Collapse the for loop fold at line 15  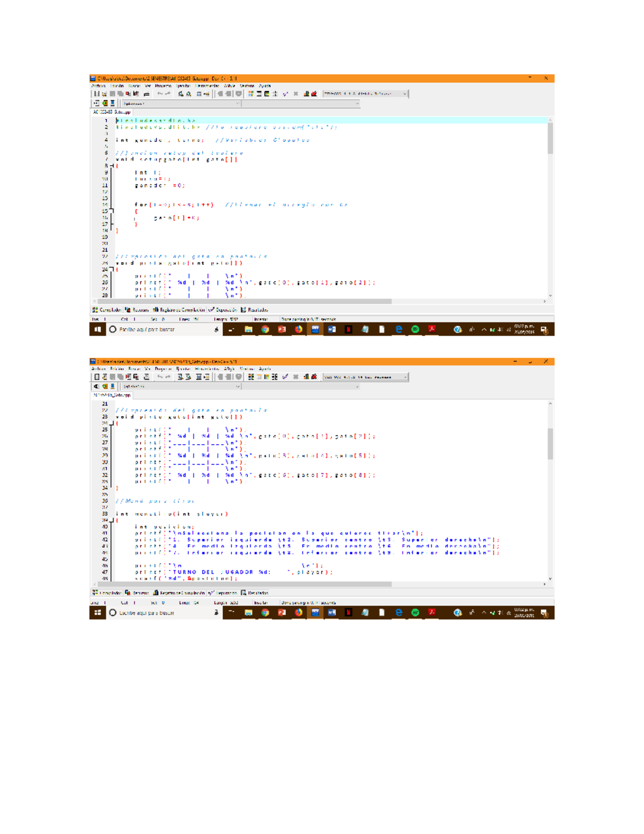pyautogui.click(x=112, y=211)
